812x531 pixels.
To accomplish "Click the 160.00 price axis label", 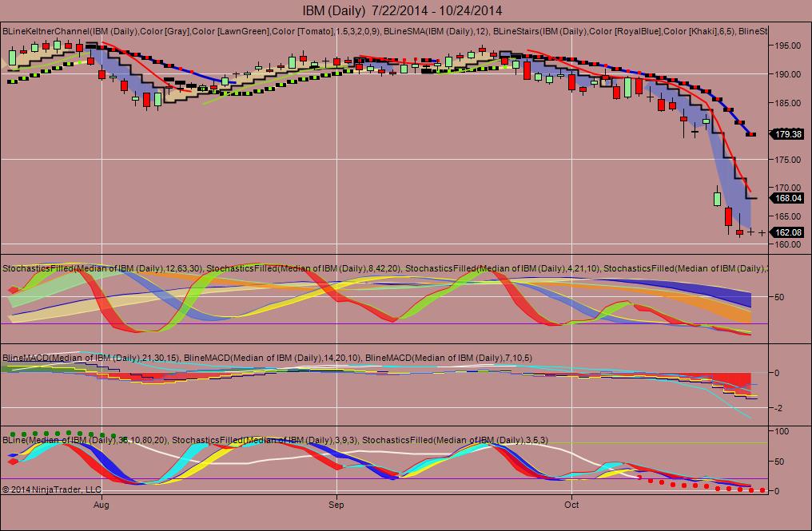I will (788, 244).
